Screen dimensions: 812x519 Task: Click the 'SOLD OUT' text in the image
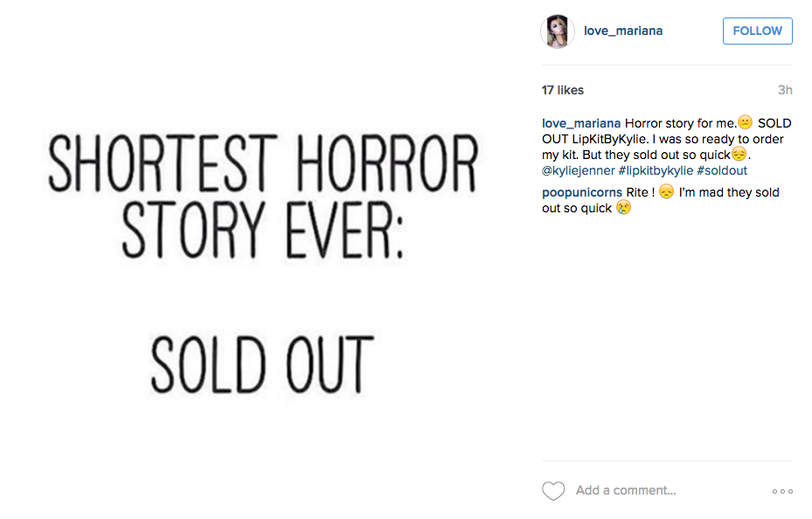(261, 363)
